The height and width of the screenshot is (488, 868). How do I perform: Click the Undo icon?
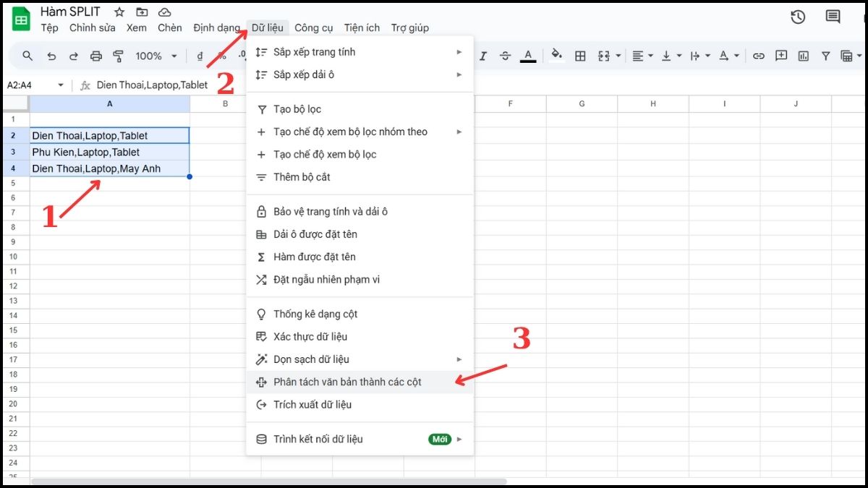tap(51, 56)
